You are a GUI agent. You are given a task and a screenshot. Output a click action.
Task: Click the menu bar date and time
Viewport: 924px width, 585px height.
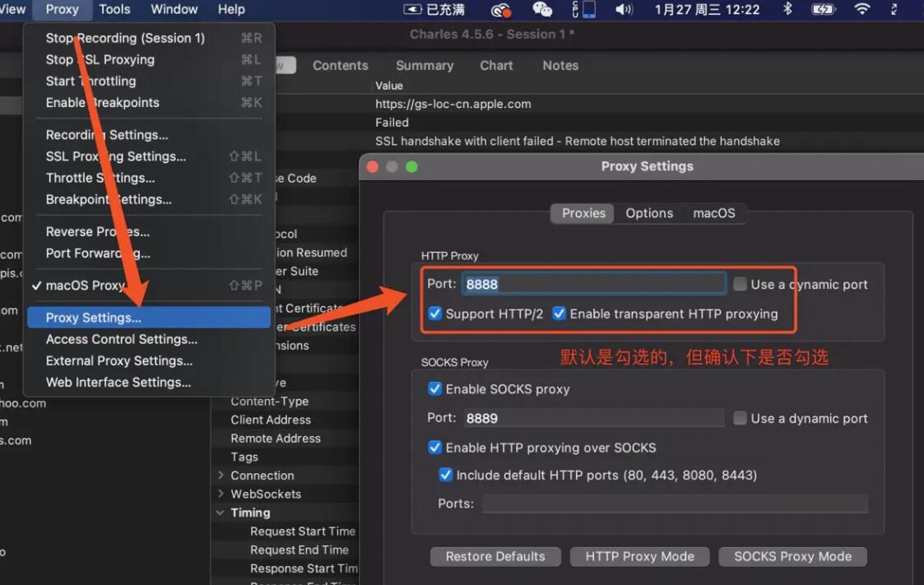tap(707, 9)
